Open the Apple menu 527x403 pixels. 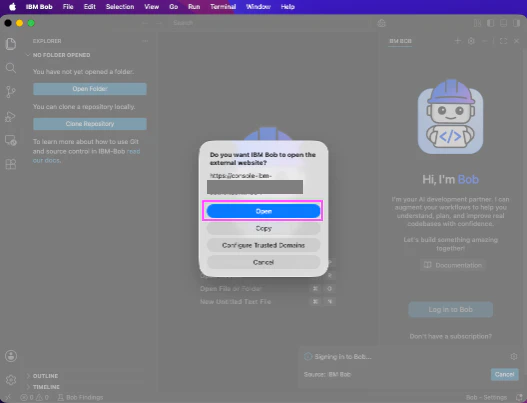[12, 7]
